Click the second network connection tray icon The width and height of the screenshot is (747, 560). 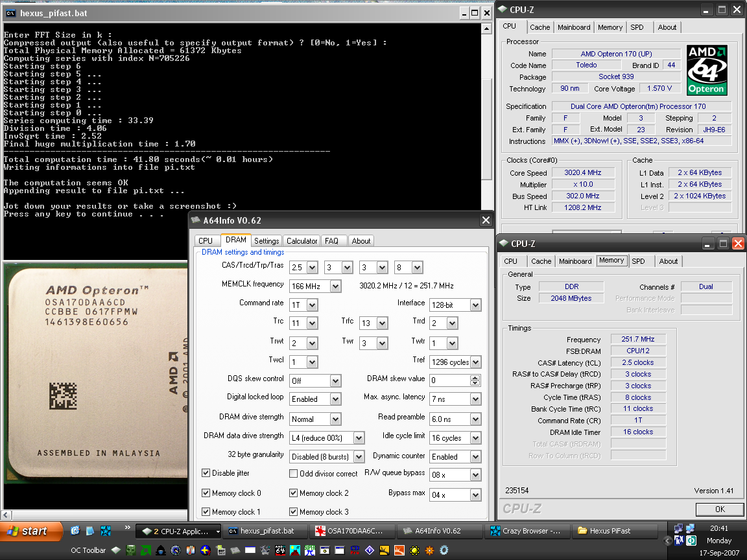[x=691, y=528]
